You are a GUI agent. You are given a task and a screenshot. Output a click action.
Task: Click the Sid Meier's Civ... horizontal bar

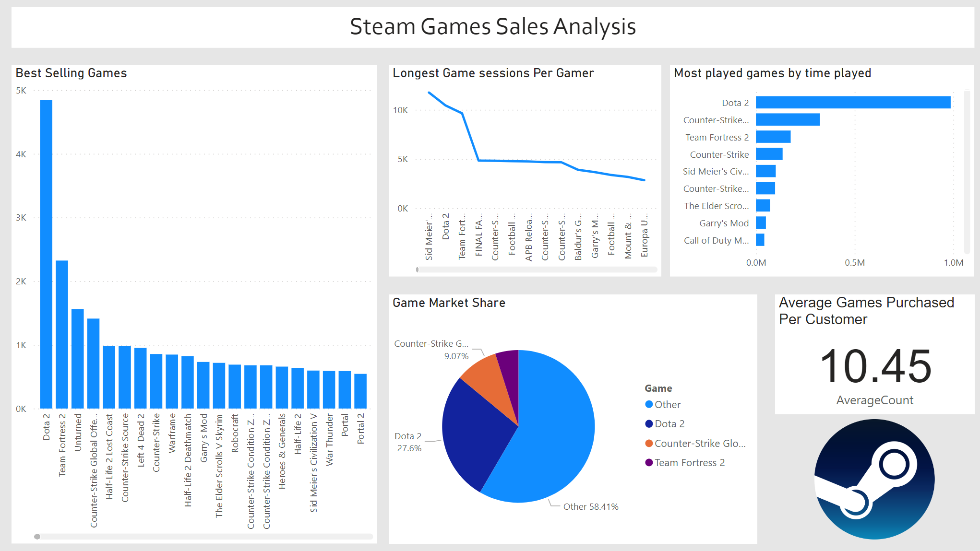(766, 171)
